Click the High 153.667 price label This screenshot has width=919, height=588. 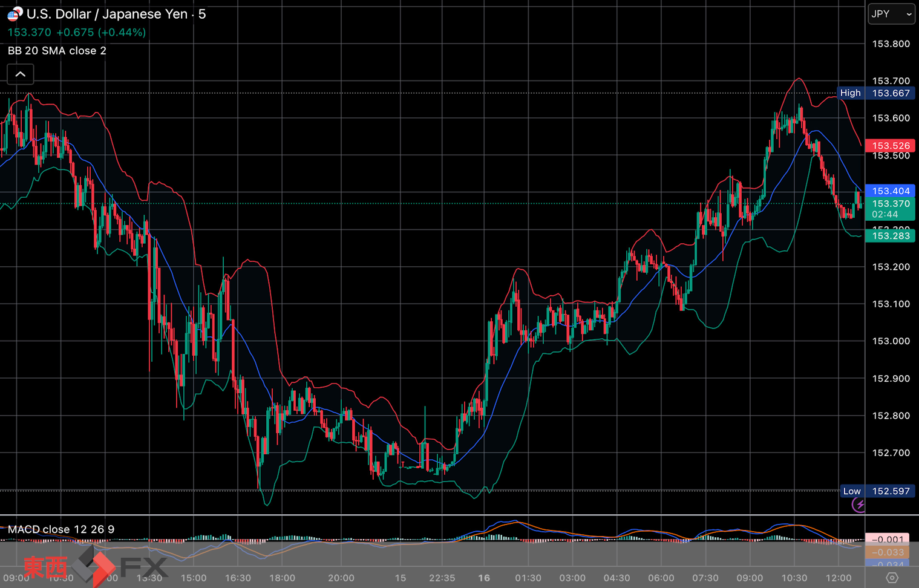pyautogui.click(x=877, y=93)
